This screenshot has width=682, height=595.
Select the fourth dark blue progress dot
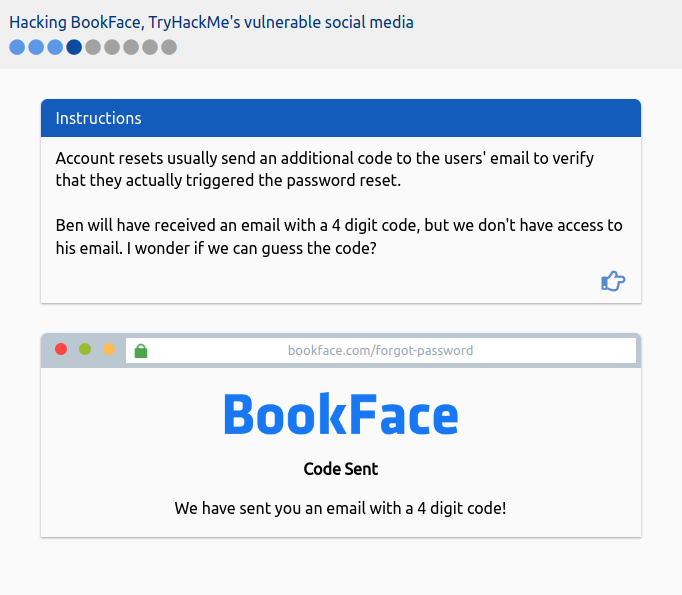click(x=74, y=47)
